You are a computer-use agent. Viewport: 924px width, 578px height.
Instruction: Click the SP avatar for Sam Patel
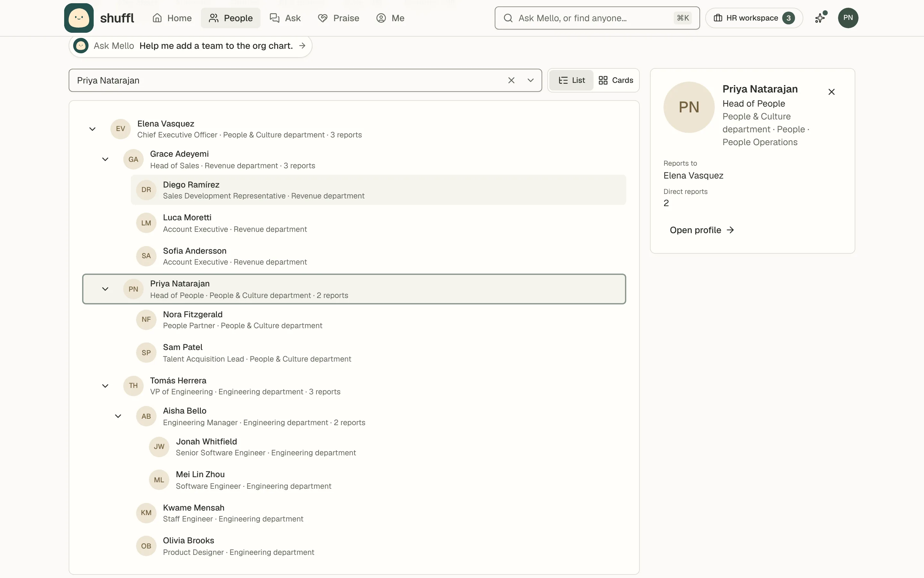pyautogui.click(x=146, y=353)
